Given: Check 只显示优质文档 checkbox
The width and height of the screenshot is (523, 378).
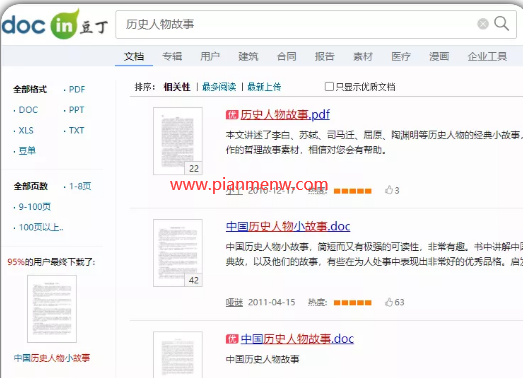Looking at the screenshot, I should [x=329, y=87].
